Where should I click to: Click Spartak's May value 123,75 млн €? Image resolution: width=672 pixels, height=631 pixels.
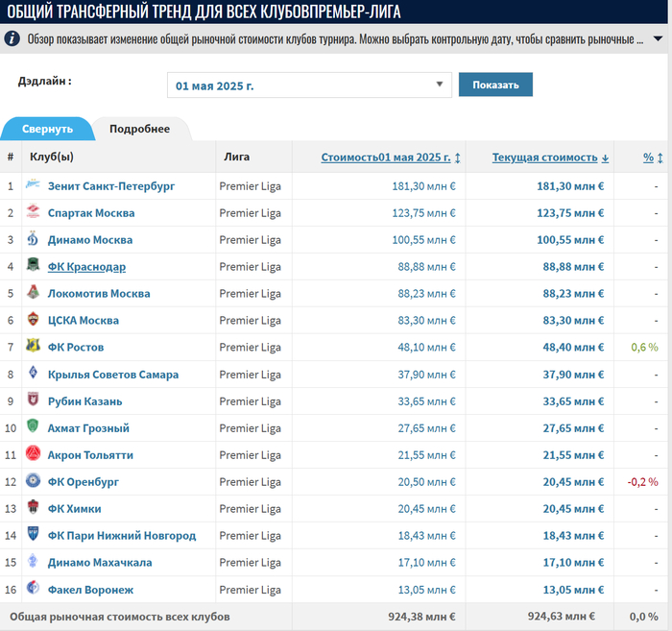coord(424,213)
